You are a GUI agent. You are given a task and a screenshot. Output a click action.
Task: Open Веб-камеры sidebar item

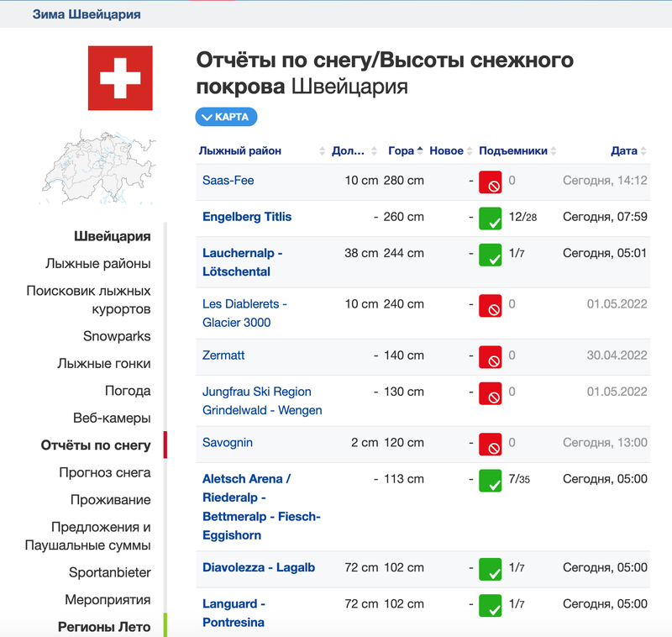112,418
